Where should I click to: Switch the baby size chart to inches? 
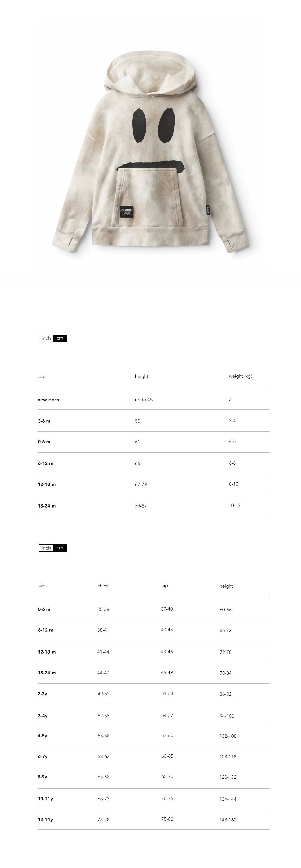46,338
